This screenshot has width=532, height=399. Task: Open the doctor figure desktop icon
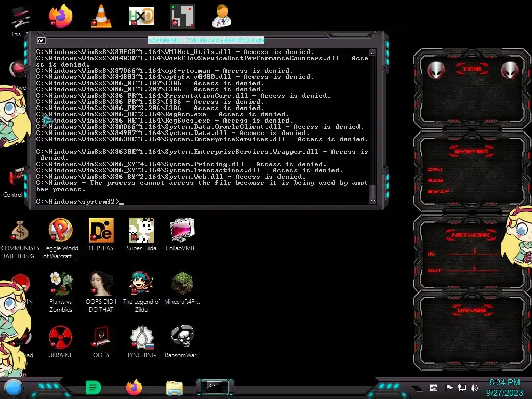(x=222, y=16)
